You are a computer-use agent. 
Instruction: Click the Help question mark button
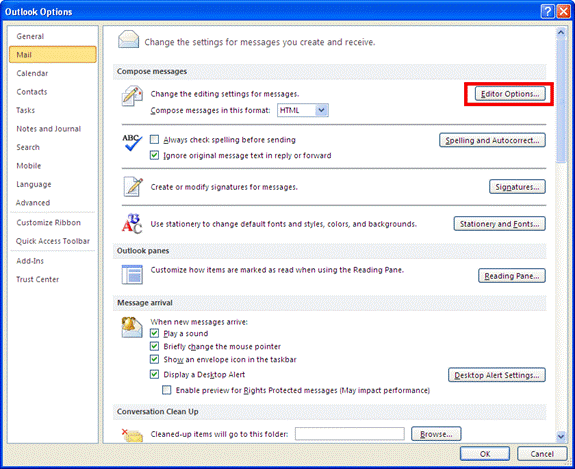click(547, 12)
